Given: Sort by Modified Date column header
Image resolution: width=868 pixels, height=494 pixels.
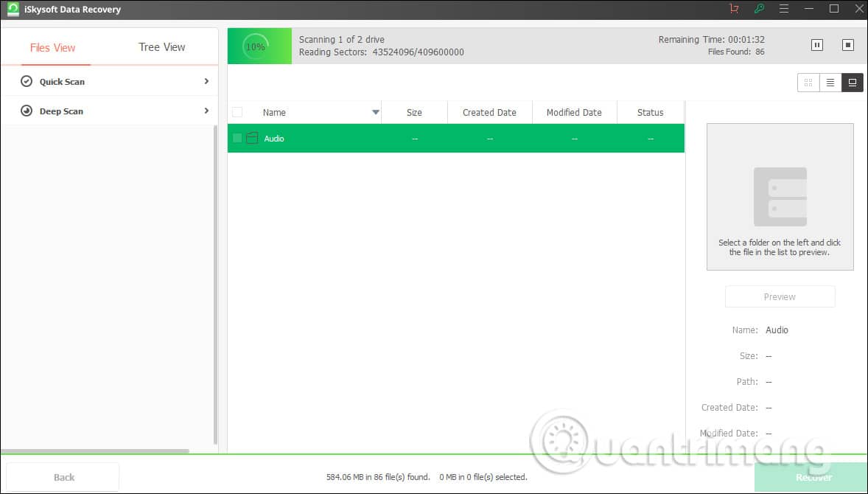Looking at the screenshot, I should click(x=574, y=112).
